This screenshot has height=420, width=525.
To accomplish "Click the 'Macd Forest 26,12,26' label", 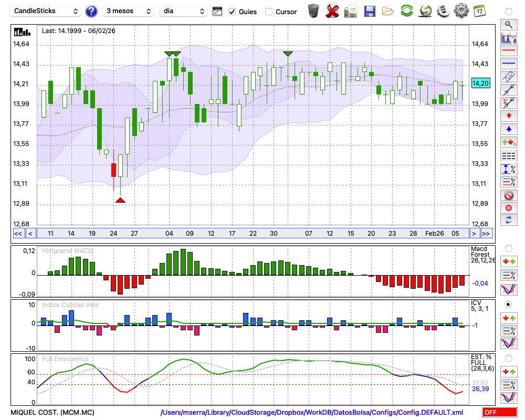I will pos(482,255).
